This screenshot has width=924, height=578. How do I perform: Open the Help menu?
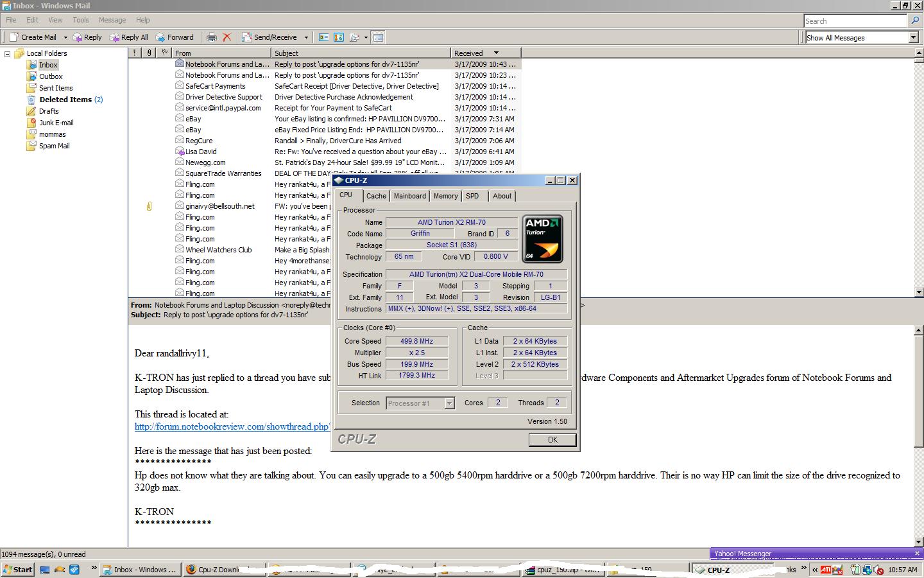tap(143, 20)
